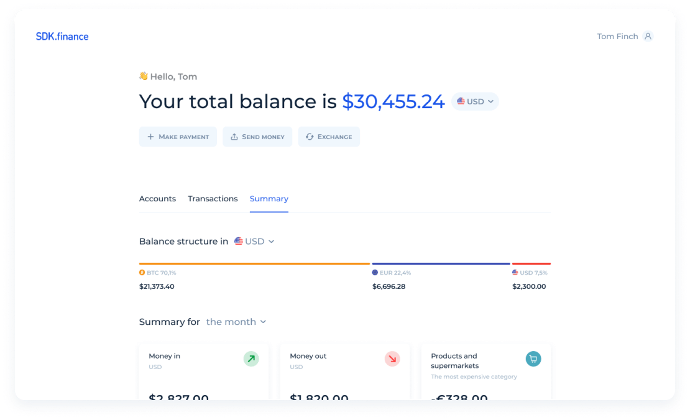Click the Make payment button
690x420 pixels.
point(178,137)
